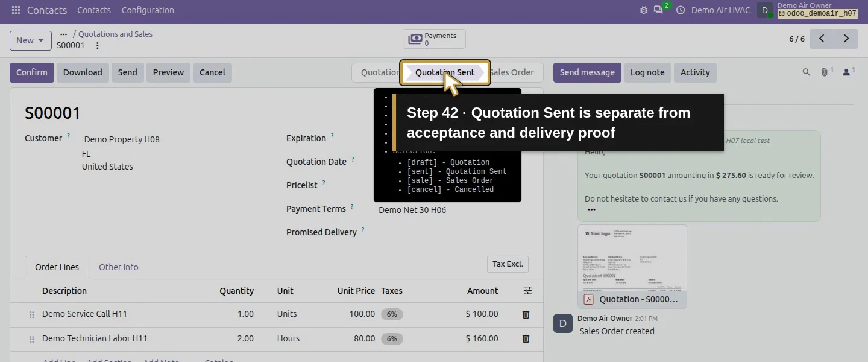Confirm the quotation
The width and height of the screenshot is (868, 362).
point(32,72)
